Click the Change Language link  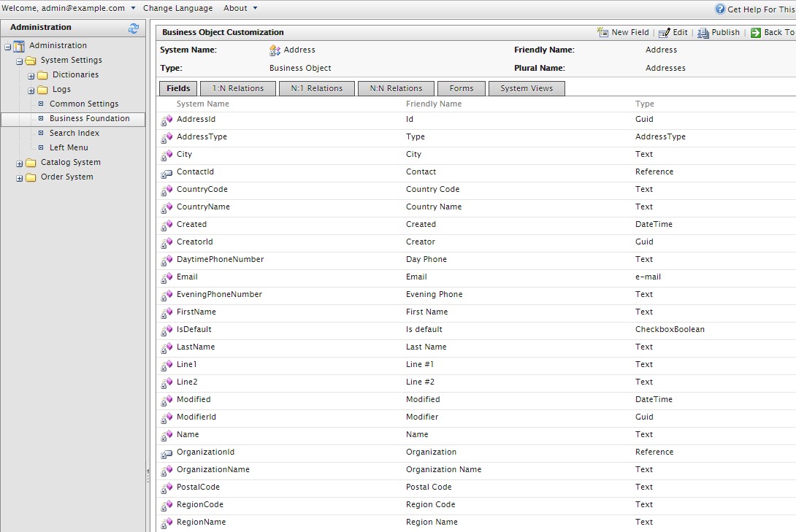[x=177, y=8]
